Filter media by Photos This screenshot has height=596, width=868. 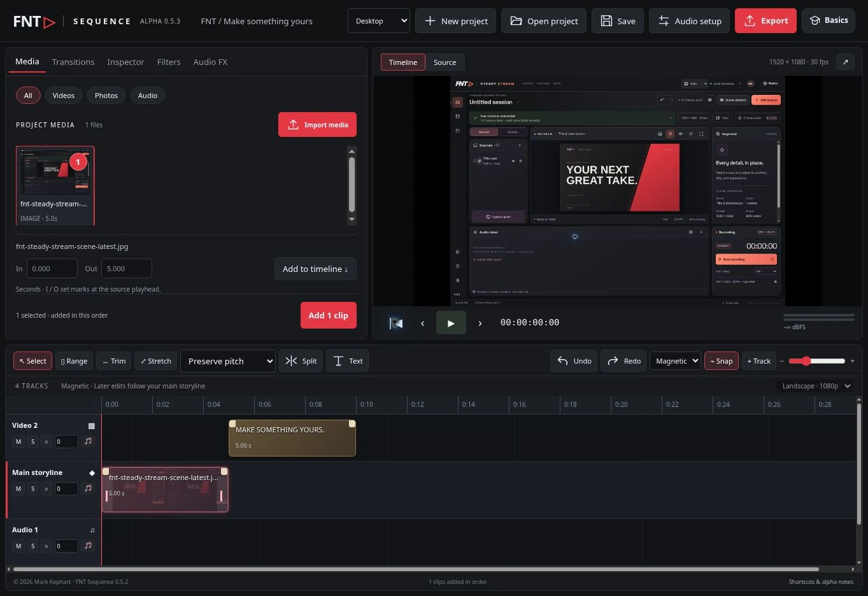(106, 96)
